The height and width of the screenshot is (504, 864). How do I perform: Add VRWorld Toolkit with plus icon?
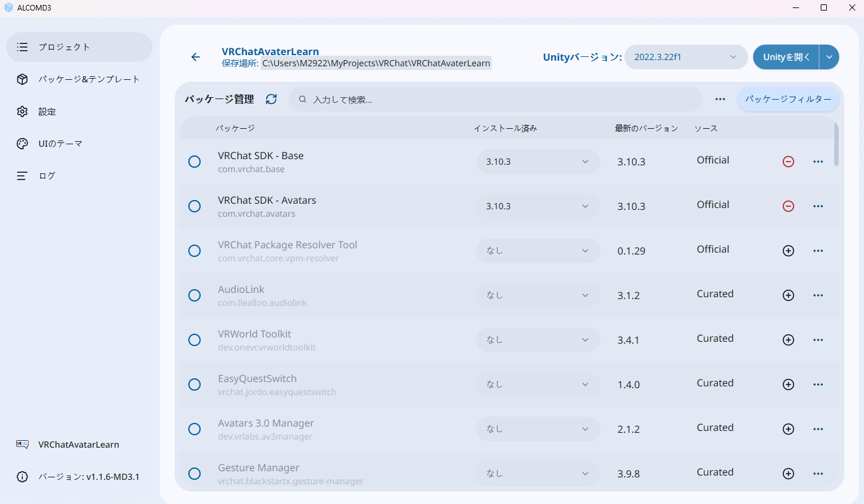788,340
